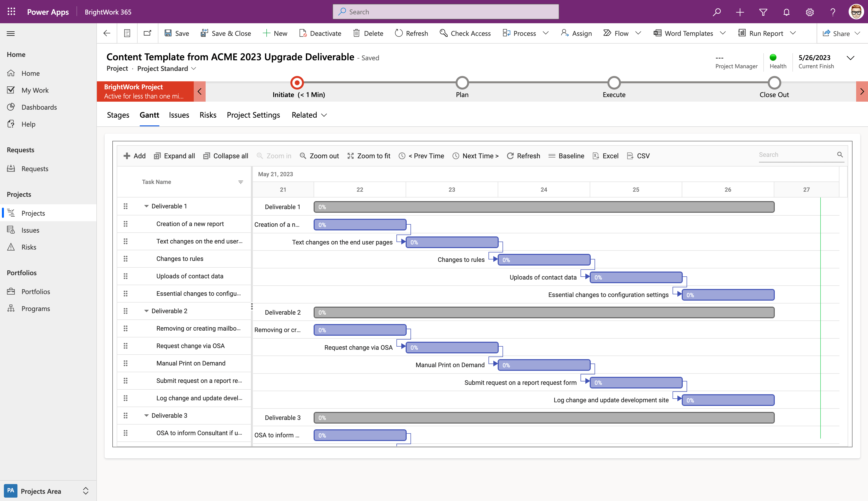Open the record set form icon
Screen dimensions: 868x501
point(127,33)
